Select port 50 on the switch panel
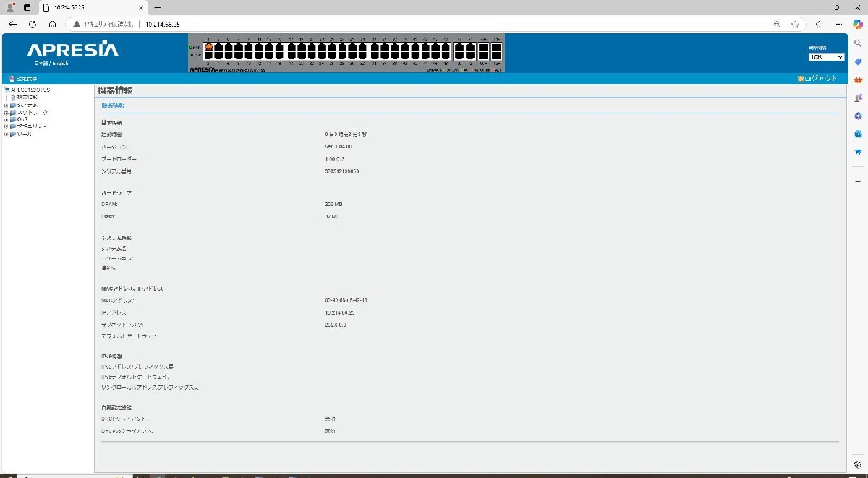The image size is (868, 478). pyautogui.click(x=459, y=55)
